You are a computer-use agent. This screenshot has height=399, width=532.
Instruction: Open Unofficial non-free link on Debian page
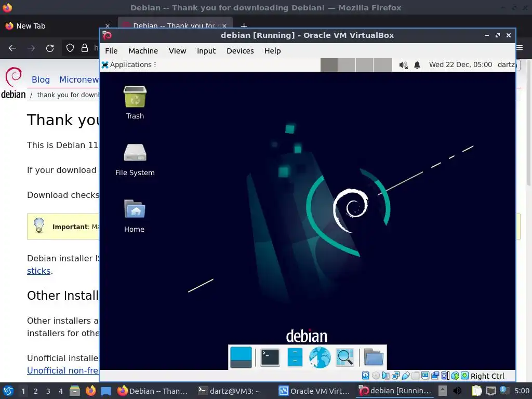(63, 370)
